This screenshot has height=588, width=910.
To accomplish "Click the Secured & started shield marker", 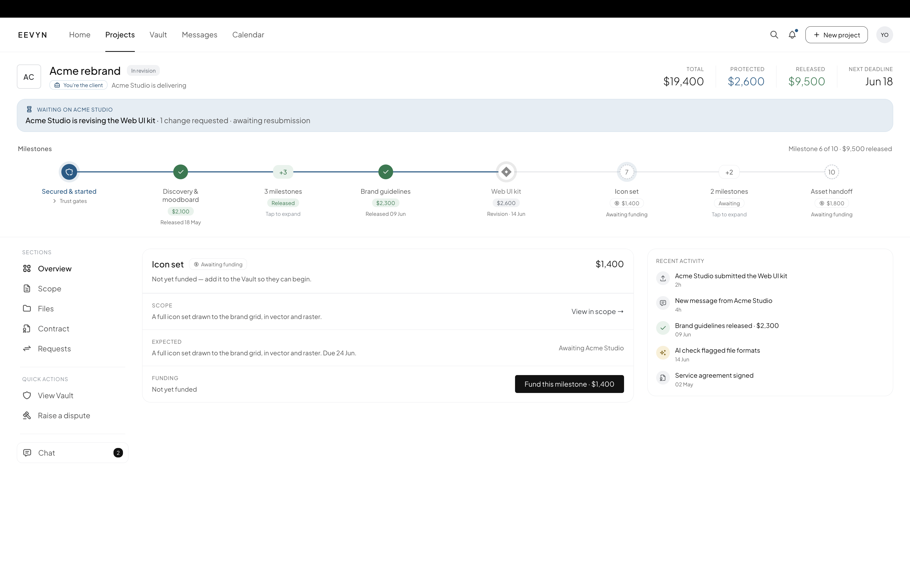I will (69, 172).
